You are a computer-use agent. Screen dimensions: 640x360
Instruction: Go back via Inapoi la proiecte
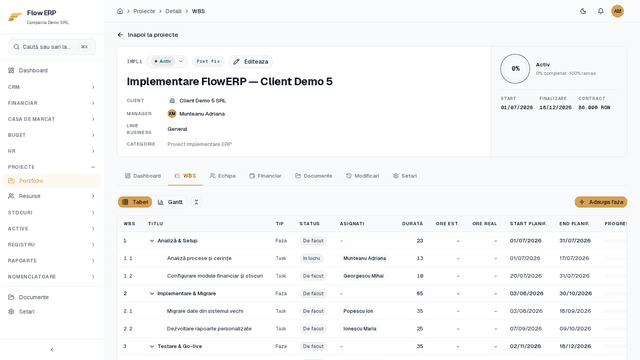pyautogui.click(x=148, y=35)
